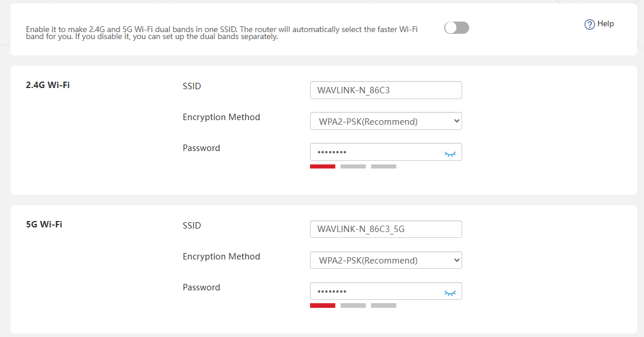Viewport: 644px width, 337px height.
Task: Show the 2.4G Wi-Fi password with the eye icon
Action: [450, 154]
